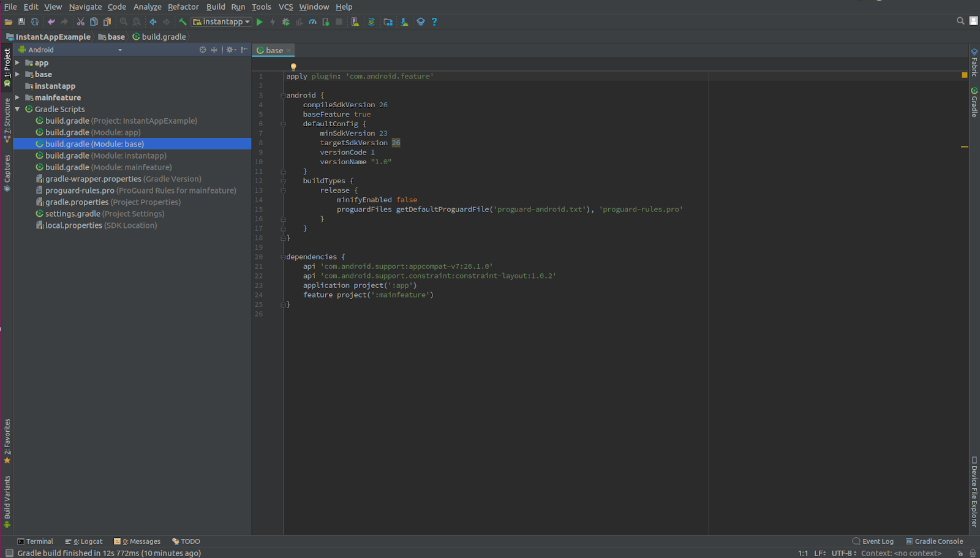Click the intention lightbulb in the editor
Screen dimensions: 980x558
[x=293, y=67]
